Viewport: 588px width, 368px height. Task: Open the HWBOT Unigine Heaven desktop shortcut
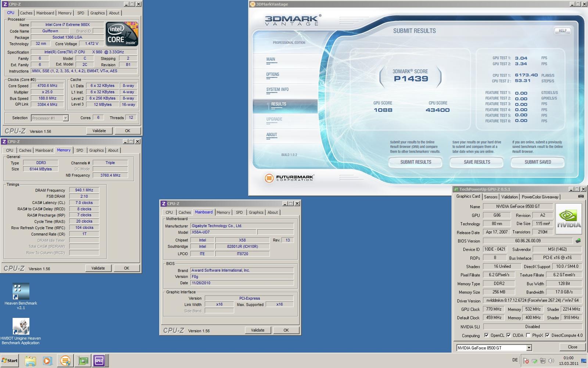coord(21,331)
